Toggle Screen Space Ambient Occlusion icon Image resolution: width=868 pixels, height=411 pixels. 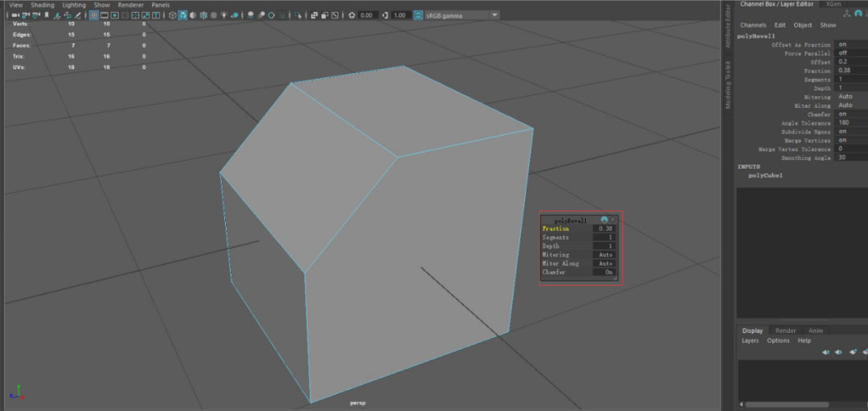click(251, 15)
